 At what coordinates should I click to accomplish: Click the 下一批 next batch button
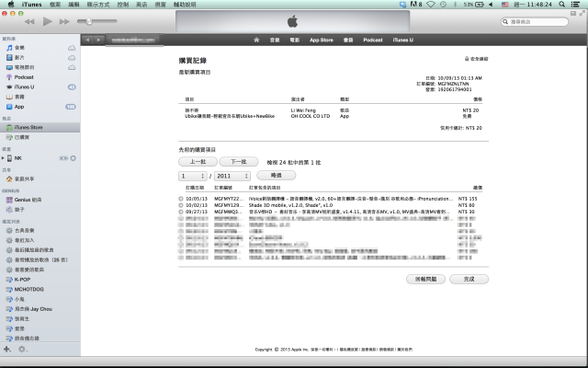(239, 162)
